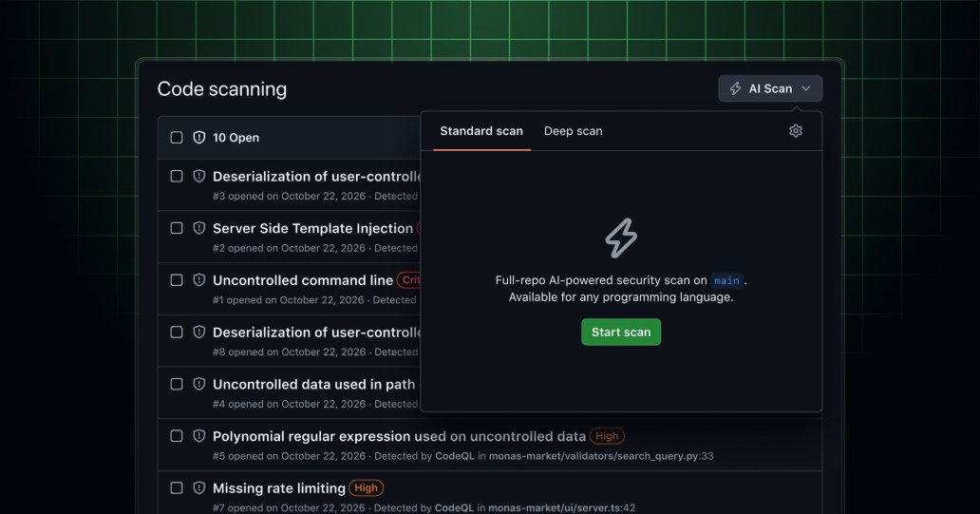Click '#1 opened on October 22, 2026' text

288,299
